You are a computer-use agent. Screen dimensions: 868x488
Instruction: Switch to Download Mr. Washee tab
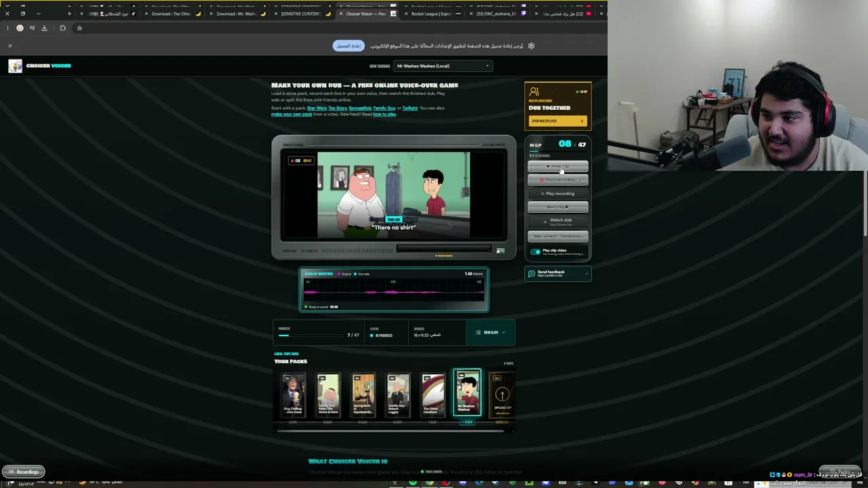tap(236, 14)
